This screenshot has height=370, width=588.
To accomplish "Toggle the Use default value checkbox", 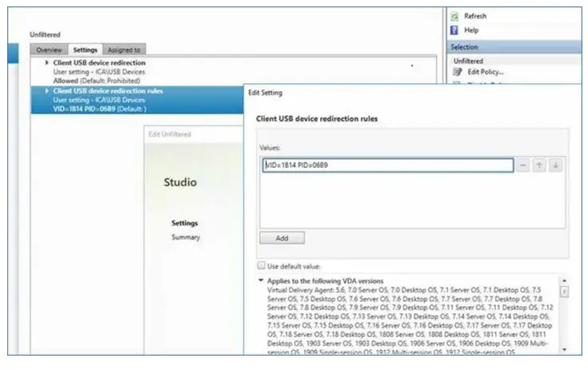I will pyautogui.click(x=262, y=266).
